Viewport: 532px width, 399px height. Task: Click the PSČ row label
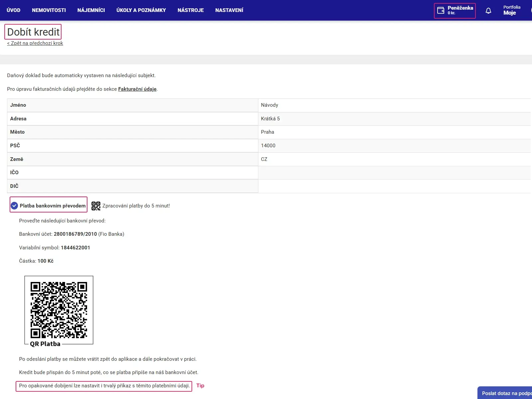pyautogui.click(x=15, y=146)
